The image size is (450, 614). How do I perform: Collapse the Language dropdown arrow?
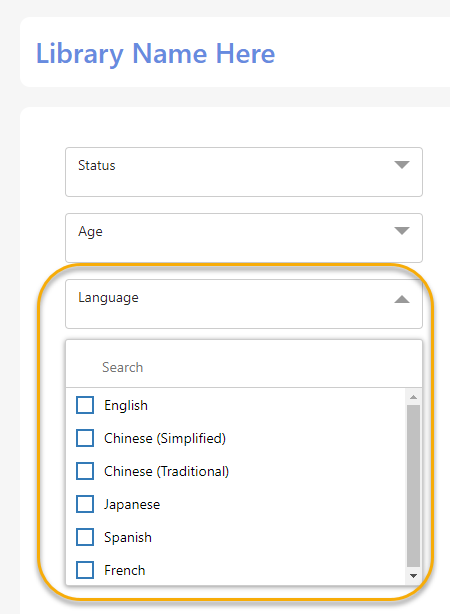click(402, 300)
